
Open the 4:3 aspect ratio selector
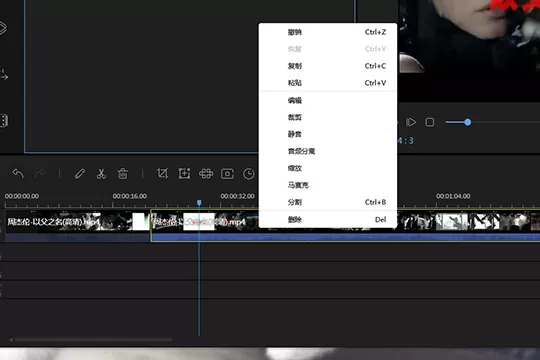(405, 141)
